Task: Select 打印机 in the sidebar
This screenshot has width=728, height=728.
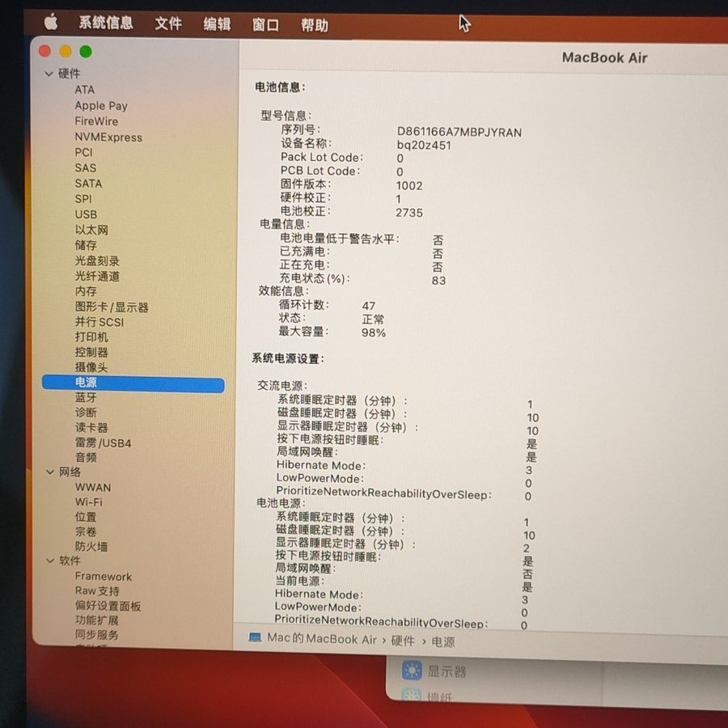Action: (91, 336)
